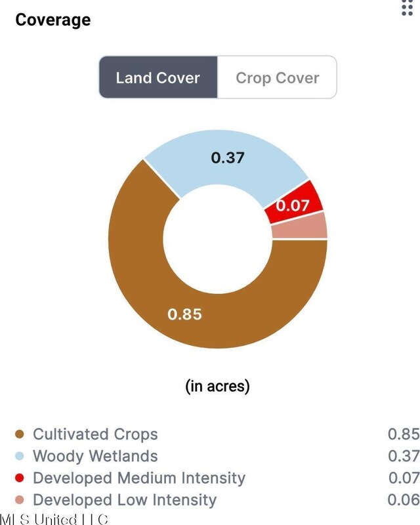Click the (in acres) unit caption
The height and width of the screenshot is (525, 420).
pos(218,386)
